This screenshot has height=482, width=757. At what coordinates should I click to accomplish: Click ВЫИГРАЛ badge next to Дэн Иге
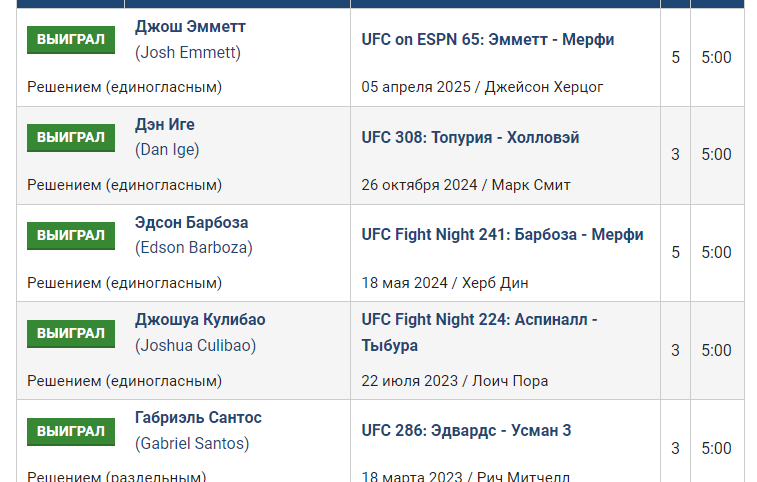[70, 138]
